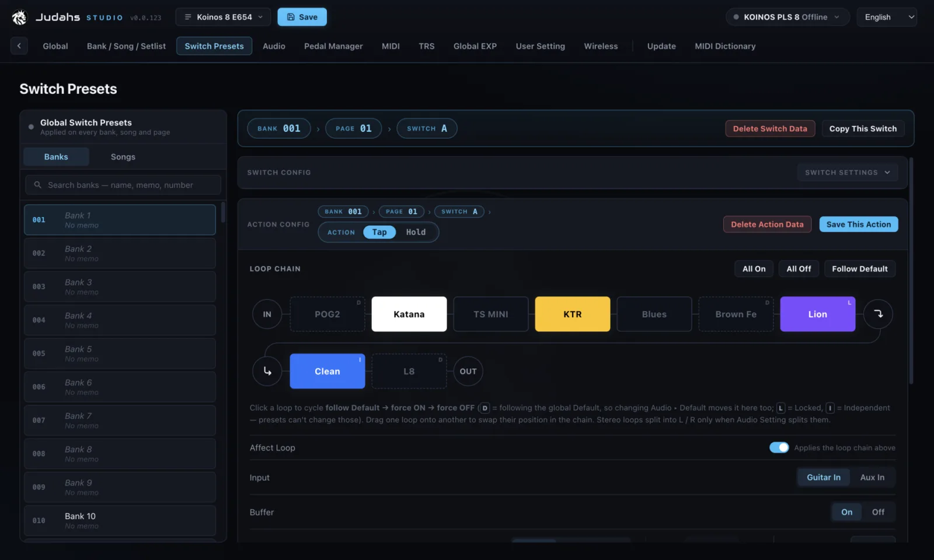Click Delete Switch Data button
The height and width of the screenshot is (560, 934).
click(770, 128)
